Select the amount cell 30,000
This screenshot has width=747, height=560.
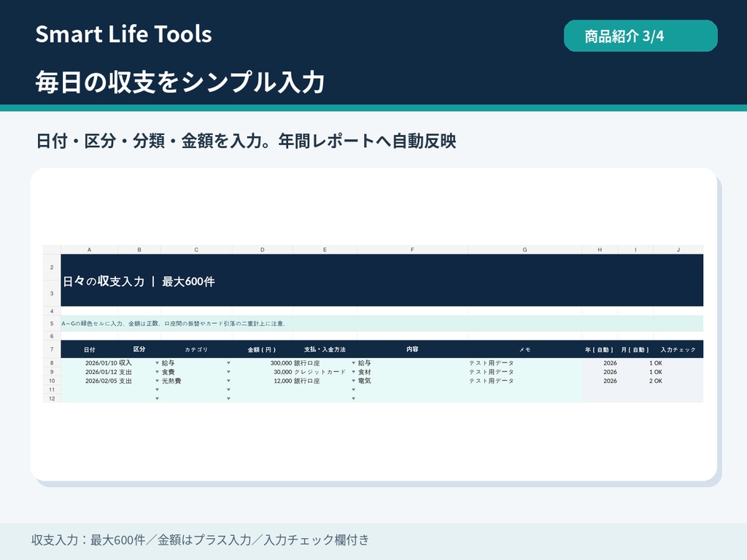(x=263, y=372)
